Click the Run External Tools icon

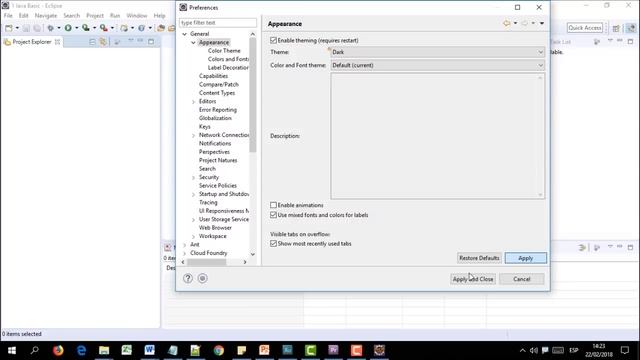coord(104,28)
